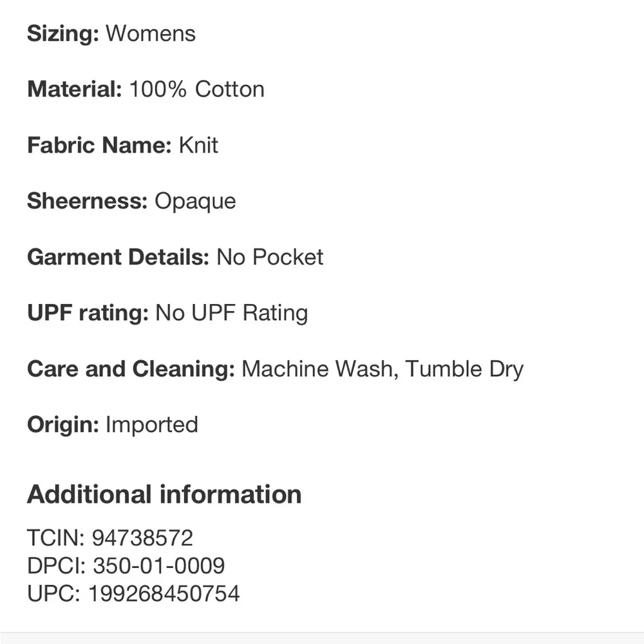This screenshot has height=644, width=644.
Task: Click the 100% Cotton value
Action: click(x=196, y=89)
